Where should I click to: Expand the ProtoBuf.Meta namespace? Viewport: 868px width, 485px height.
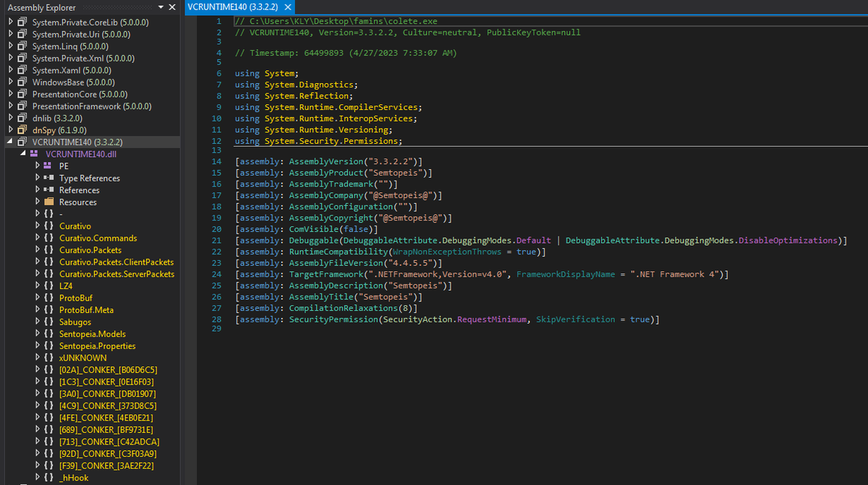pos(37,310)
